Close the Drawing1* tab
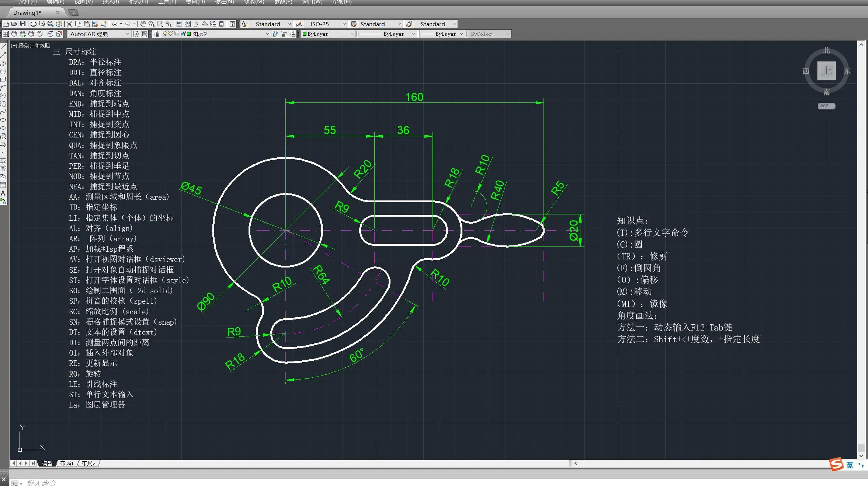The width and height of the screenshot is (868, 486). click(x=58, y=13)
